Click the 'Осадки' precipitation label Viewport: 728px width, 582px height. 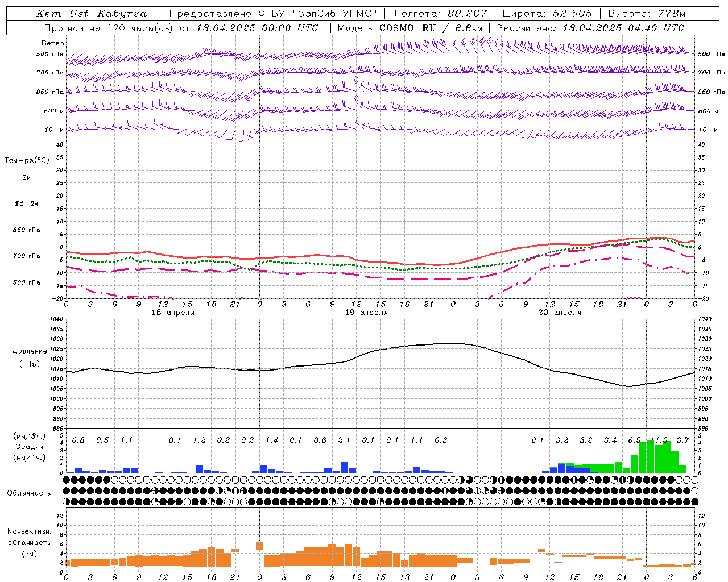click(29, 447)
